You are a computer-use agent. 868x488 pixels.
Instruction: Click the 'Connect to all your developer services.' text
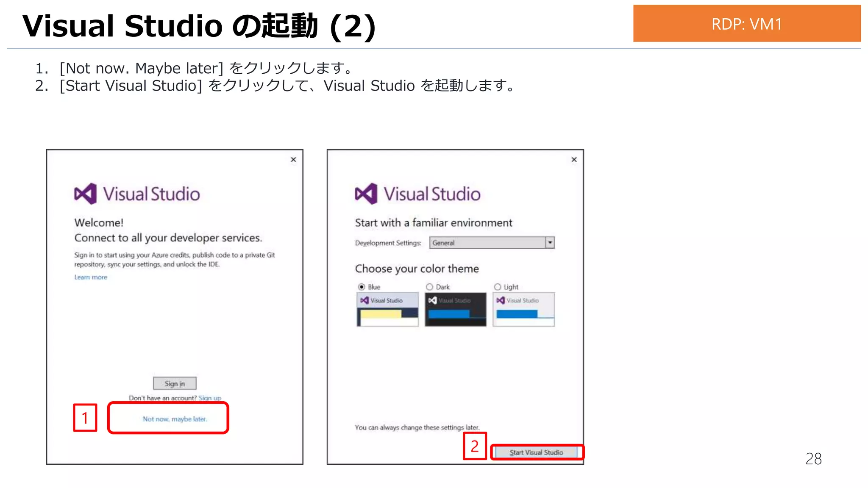[x=168, y=238]
